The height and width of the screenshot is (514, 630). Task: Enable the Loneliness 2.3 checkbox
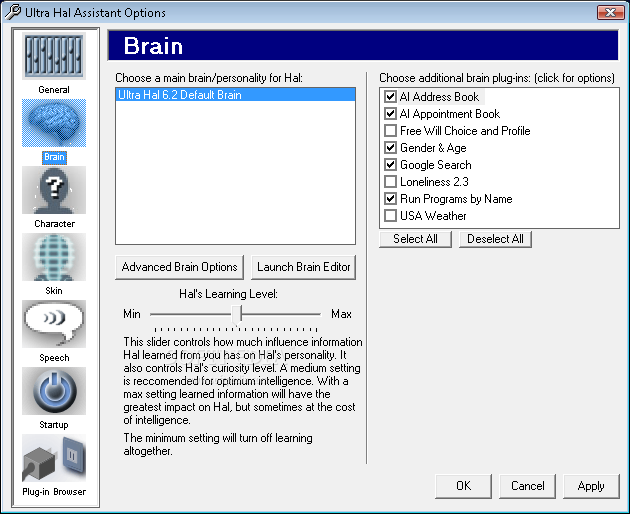[x=390, y=182]
